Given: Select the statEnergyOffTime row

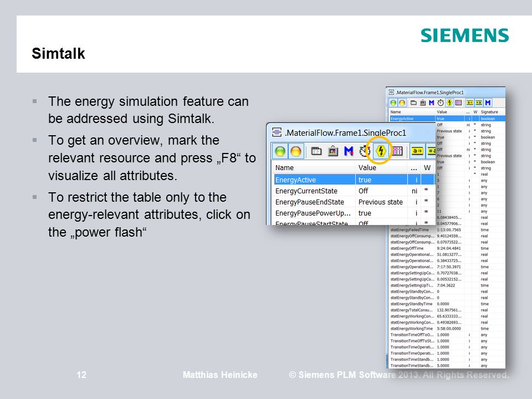Looking at the screenshot, I should [447, 248].
